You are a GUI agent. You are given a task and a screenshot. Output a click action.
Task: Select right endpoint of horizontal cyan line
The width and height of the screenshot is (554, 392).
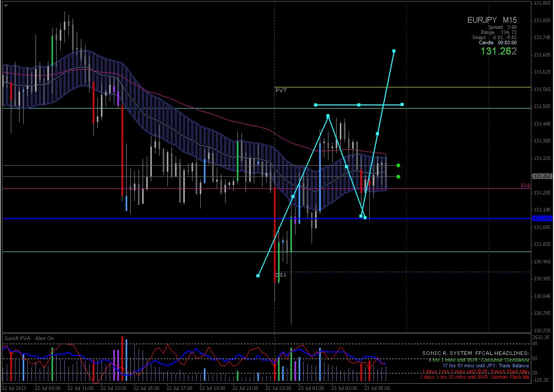click(402, 104)
